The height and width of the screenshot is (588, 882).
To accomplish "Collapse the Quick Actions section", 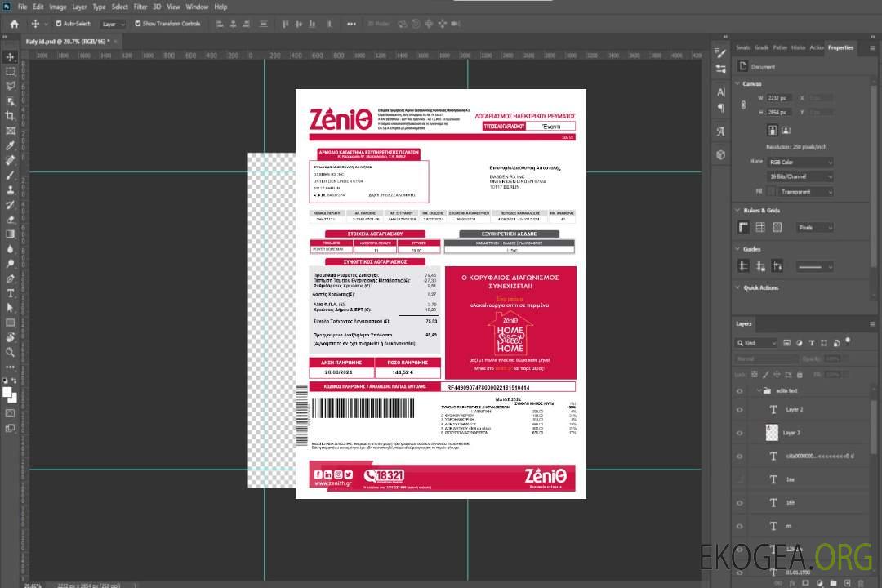I will click(737, 287).
